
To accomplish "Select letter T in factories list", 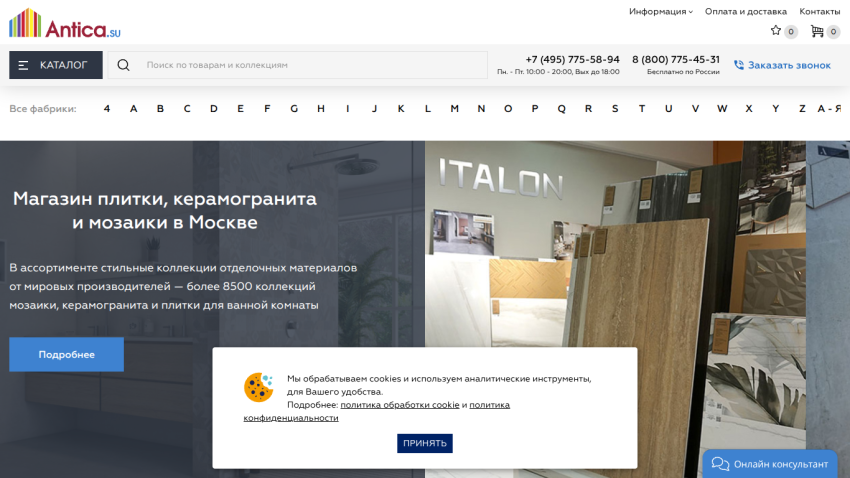I will [x=642, y=109].
